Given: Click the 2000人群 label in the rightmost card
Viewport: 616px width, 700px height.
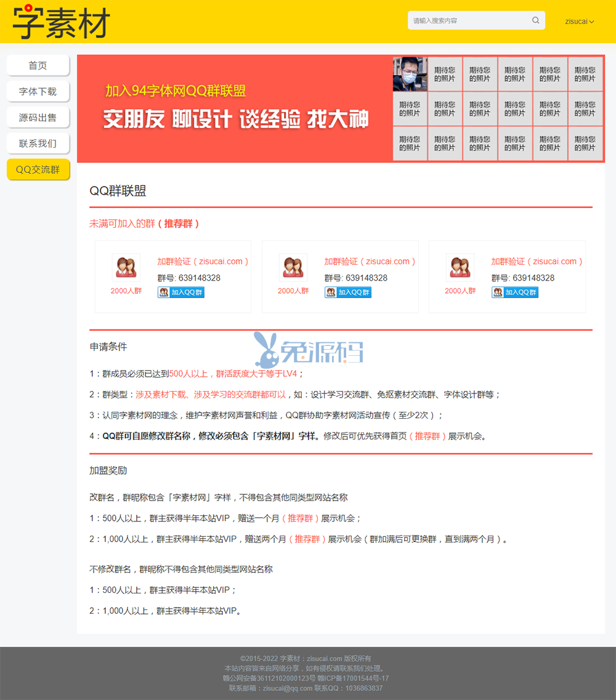Looking at the screenshot, I should coord(460,291).
